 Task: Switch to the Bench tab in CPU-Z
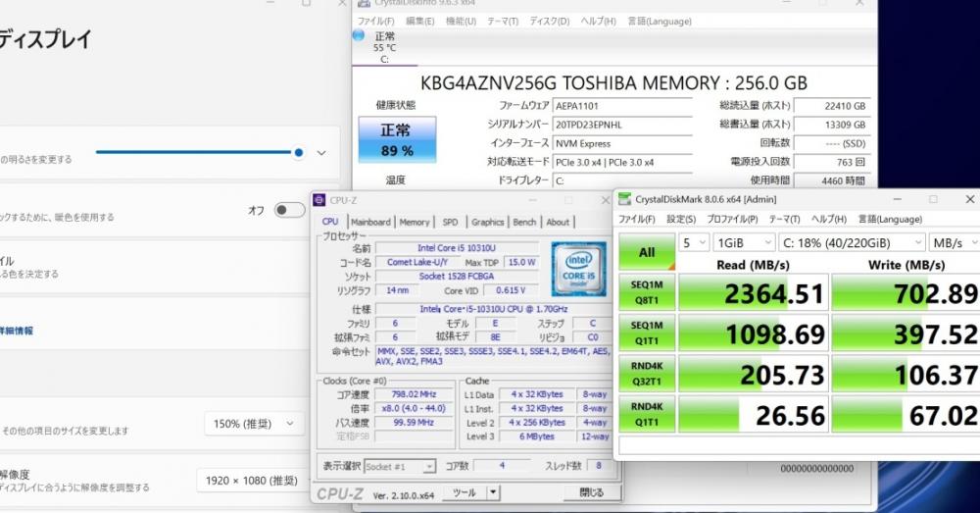coord(524,222)
